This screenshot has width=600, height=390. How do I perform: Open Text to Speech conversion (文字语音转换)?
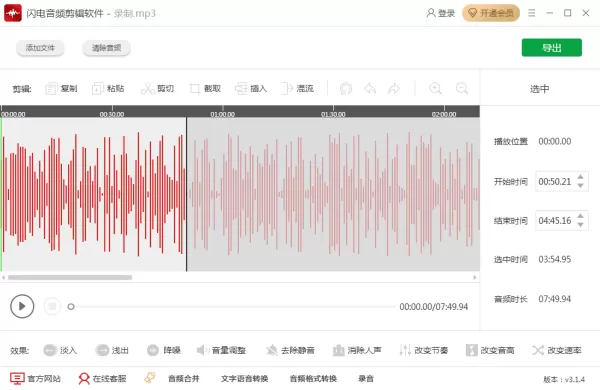click(x=245, y=379)
